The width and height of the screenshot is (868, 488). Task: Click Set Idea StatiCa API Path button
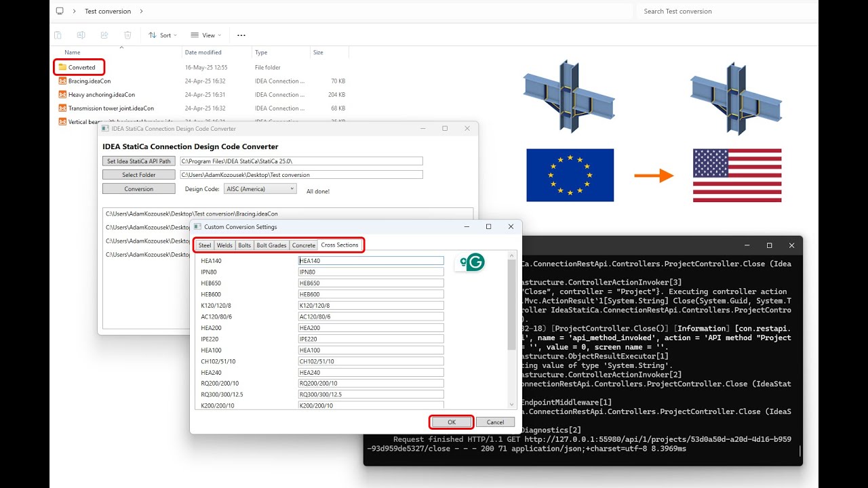pos(139,161)
